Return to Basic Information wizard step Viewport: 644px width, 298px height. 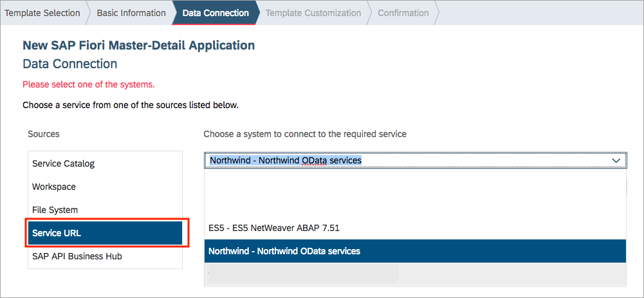coord(131,13)
